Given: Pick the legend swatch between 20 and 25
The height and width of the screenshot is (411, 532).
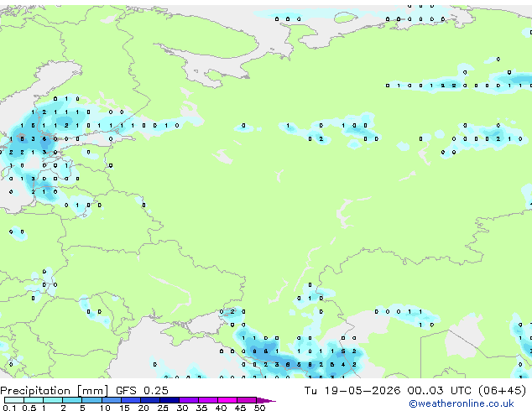Looking at the screenshot, I should pyautogui.click(x=150, y=400).
